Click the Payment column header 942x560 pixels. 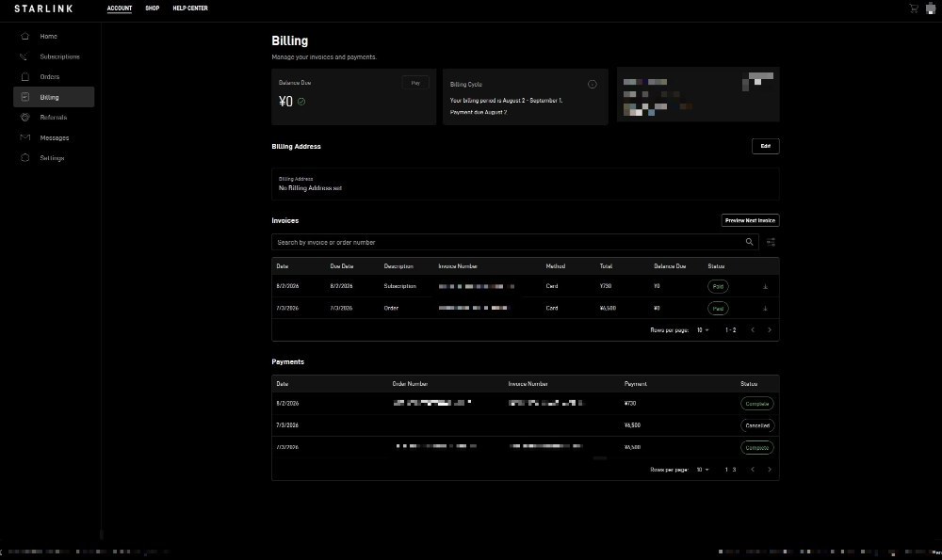click(636, 384)
